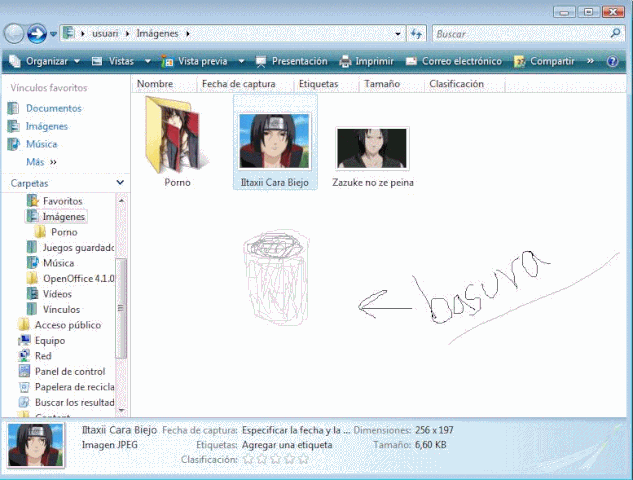
Task: Sort by the Tamaño column header
Action: coord(391,84)
